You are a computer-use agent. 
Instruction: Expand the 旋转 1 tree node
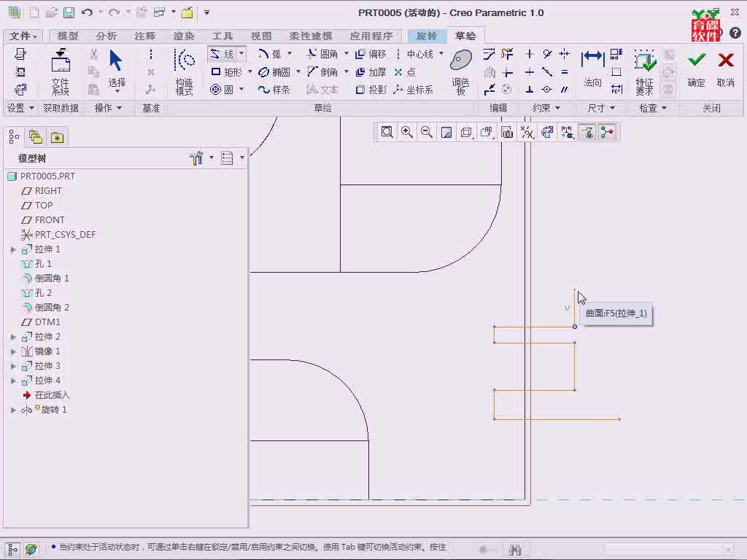click(x=13, y=410)
